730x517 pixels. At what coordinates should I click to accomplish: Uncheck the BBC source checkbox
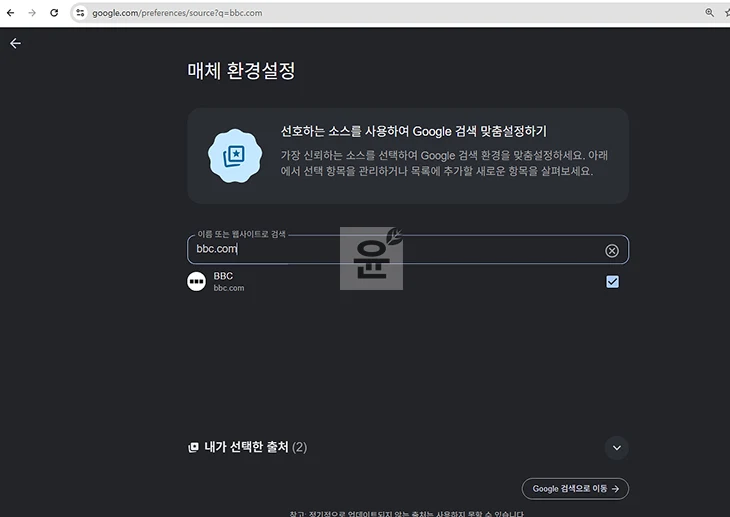pyautogui.click(x=612, y=282)
